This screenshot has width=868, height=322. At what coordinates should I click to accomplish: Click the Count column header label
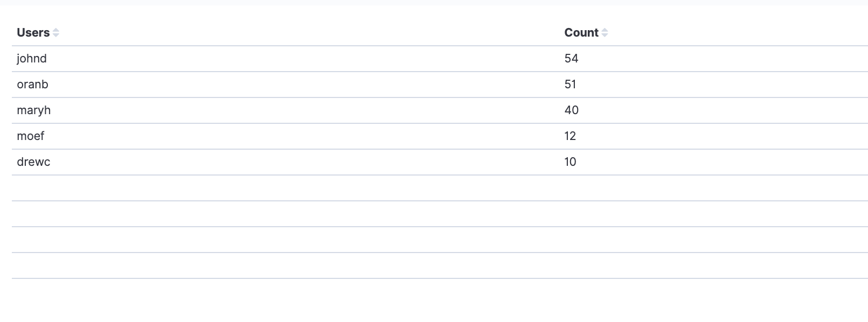point(581,33)
